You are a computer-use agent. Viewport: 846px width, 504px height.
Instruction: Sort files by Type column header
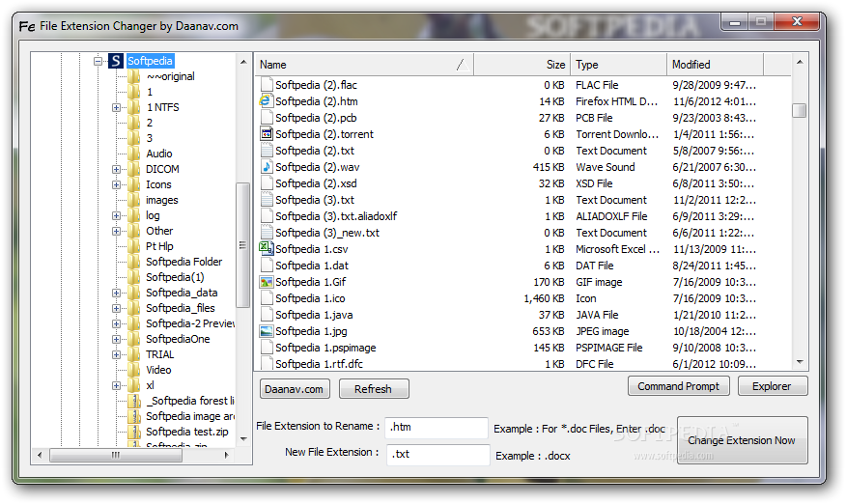click(x=619, y=65)
